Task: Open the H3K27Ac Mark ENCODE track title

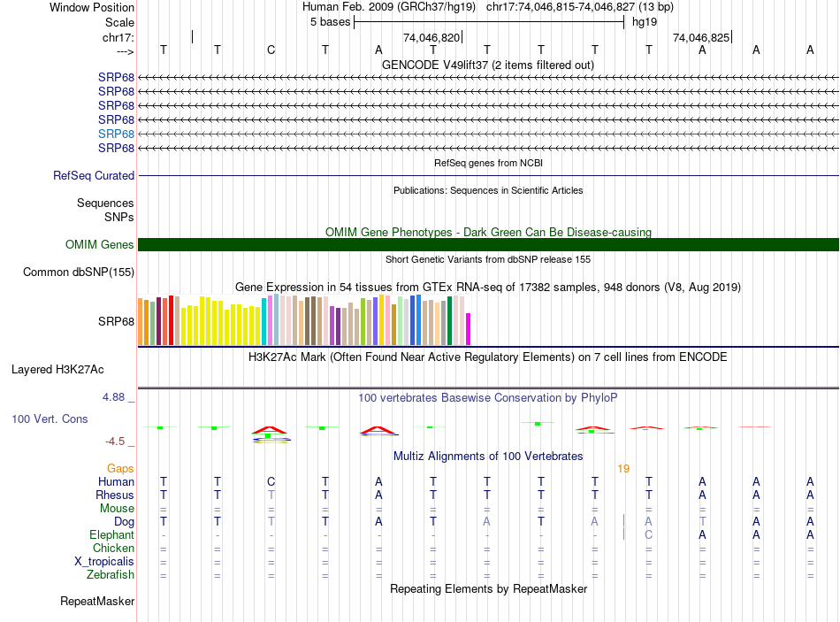Action: pos(488,357)
